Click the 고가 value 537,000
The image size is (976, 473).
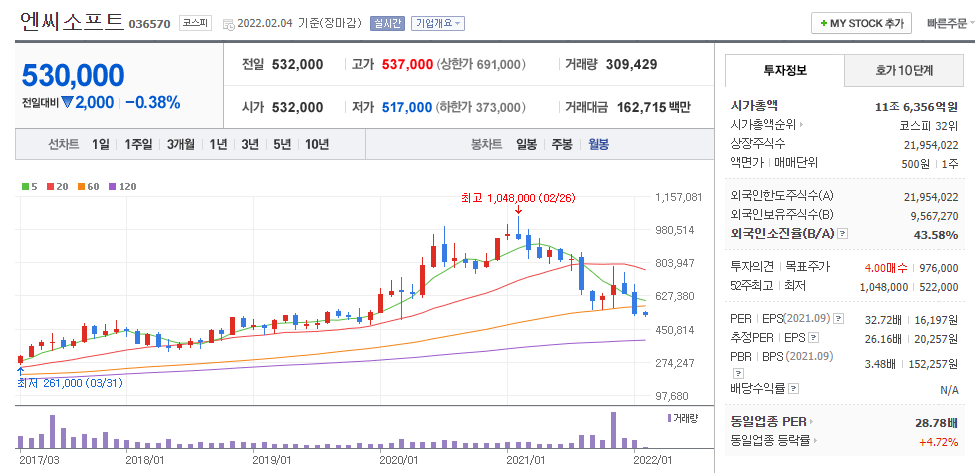coord(407,64)
